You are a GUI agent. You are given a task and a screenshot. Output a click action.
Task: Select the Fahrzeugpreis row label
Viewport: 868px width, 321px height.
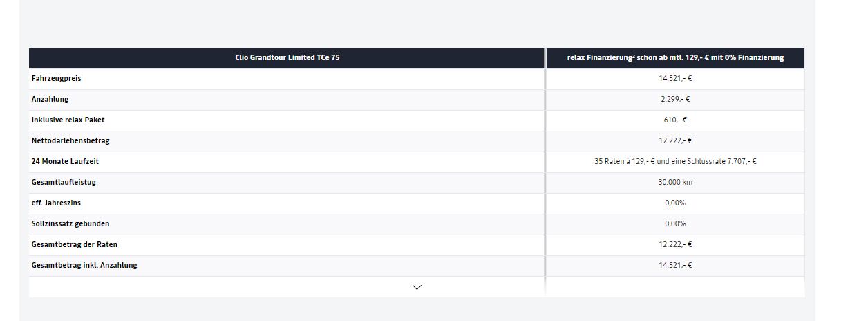pyautogui.click(x=56, y=79)
